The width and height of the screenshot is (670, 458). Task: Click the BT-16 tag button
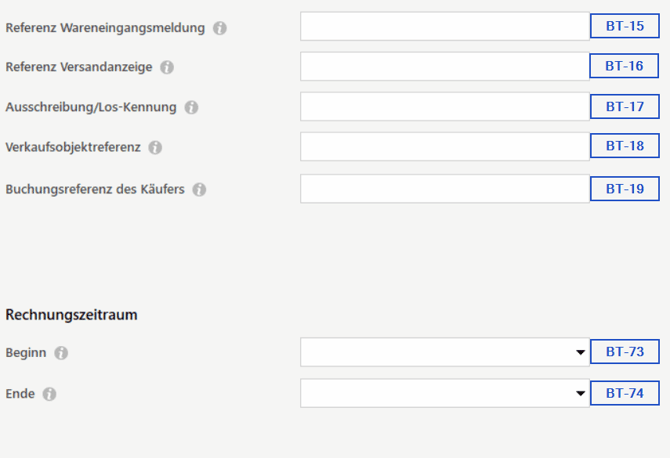624,66
